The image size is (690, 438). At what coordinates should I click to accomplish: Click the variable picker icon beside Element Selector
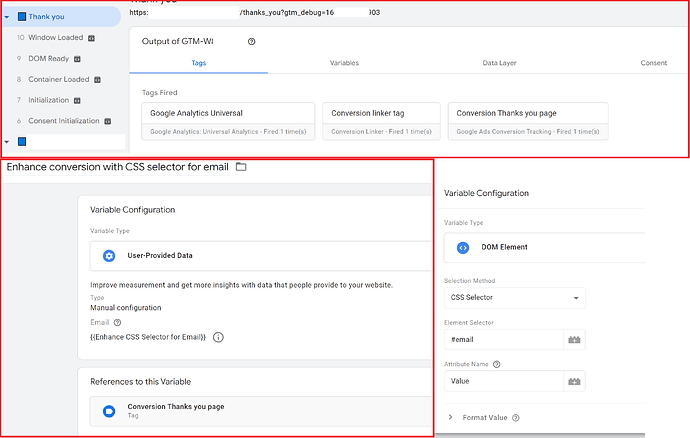[574, 339]
